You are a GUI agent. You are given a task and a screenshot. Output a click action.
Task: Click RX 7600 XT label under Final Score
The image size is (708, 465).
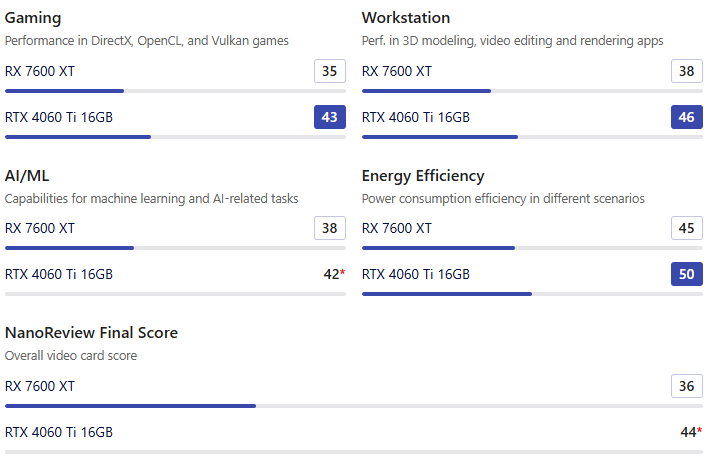pyautogui.click(x=40, y=386)
